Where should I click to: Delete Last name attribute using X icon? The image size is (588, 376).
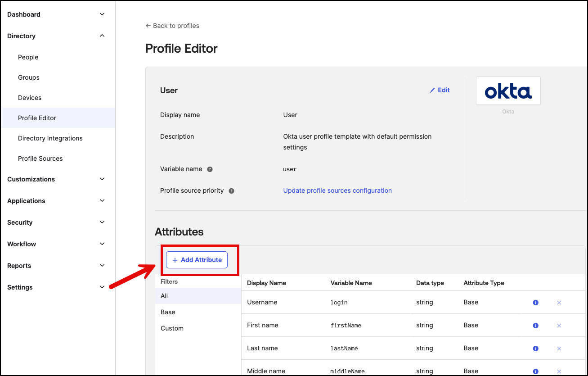559,349
